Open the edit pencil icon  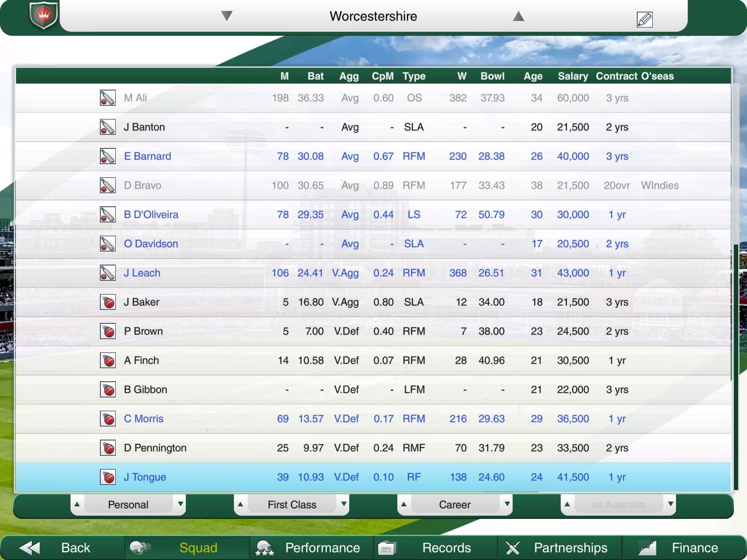click(x=644, y=19)
